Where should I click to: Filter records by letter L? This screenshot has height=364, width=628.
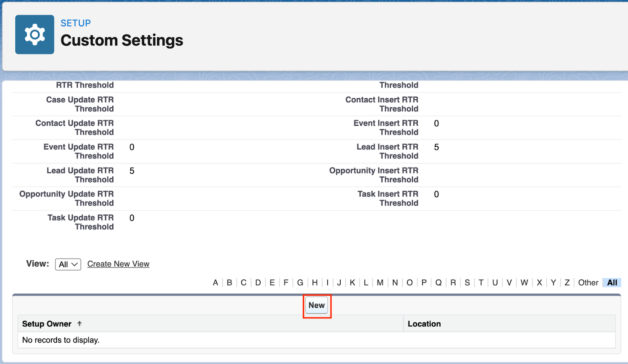click(366, 282)
